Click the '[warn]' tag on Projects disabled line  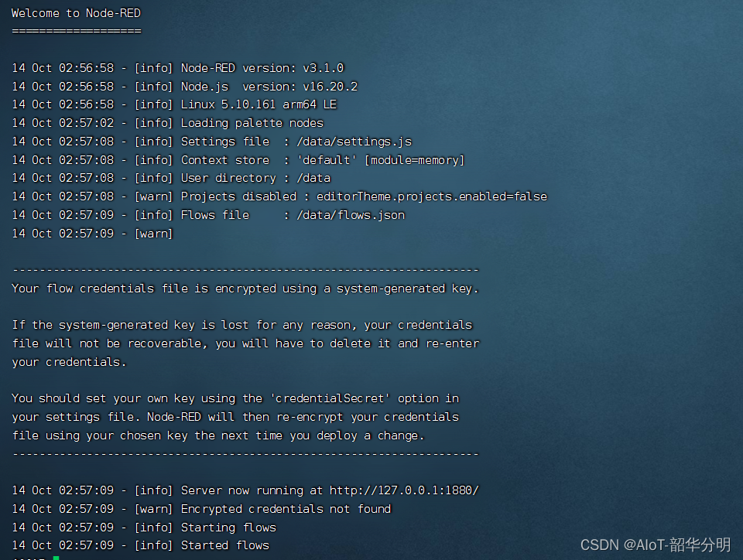pyautogui.click(x=153, y=196)
